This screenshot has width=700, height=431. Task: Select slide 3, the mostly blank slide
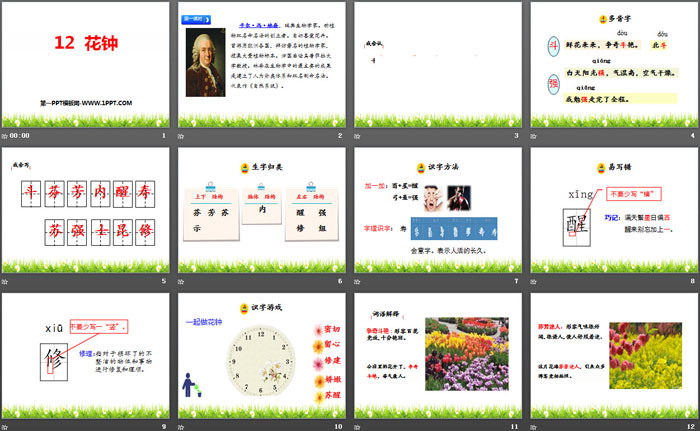click(x=438, y=65)
